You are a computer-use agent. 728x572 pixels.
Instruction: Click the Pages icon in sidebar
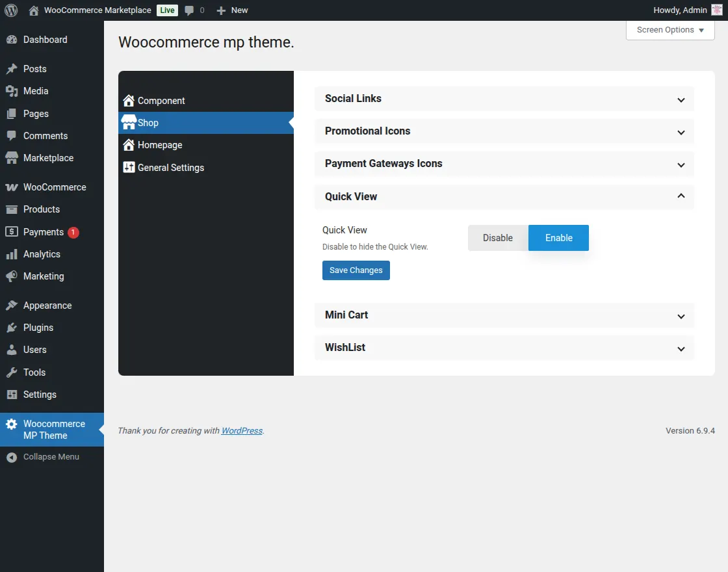pos(12,114)
